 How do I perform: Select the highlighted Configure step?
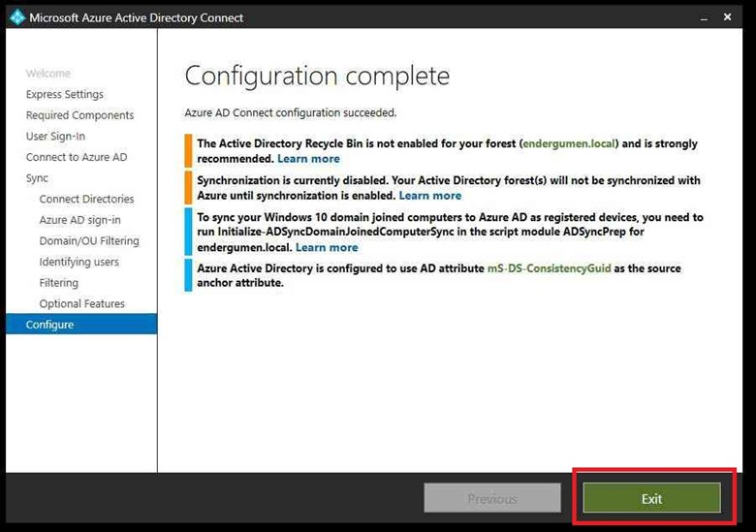click(x=50, y=325)
